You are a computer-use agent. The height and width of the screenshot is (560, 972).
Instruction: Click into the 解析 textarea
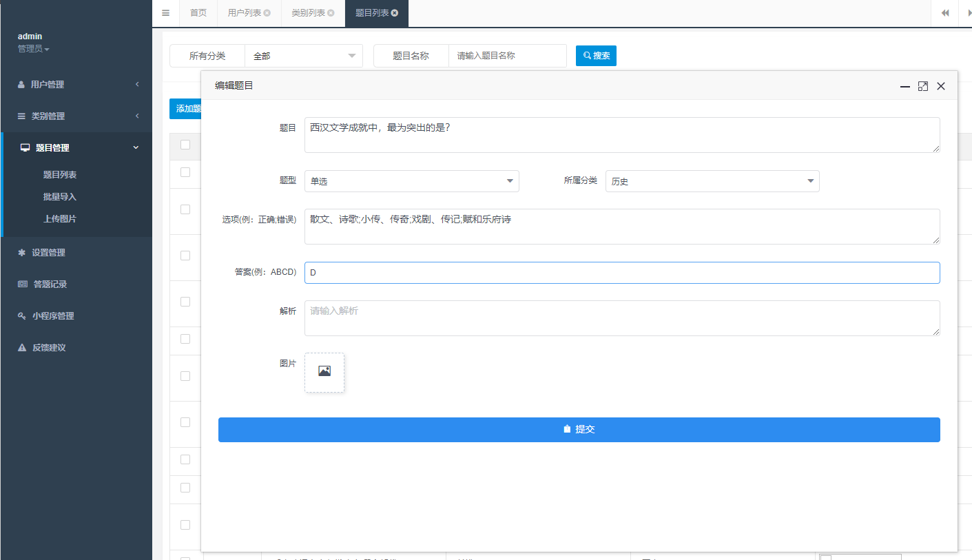(x=622, y=318)
